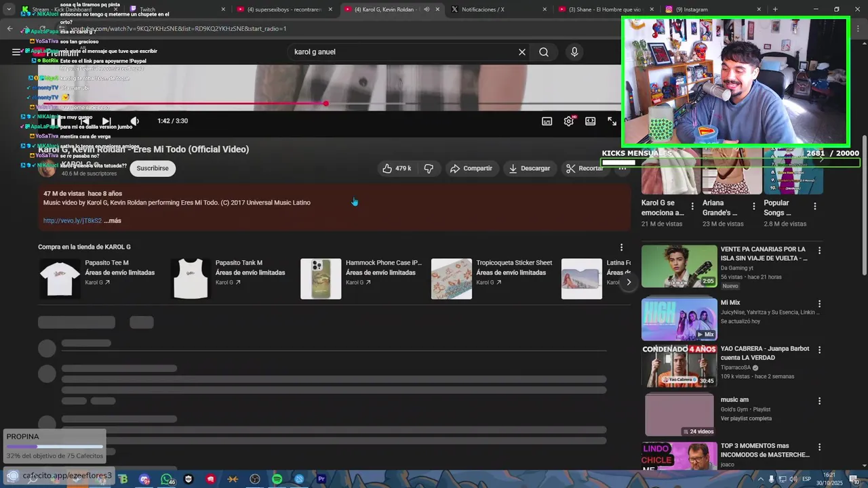Open Spotify from the taskbar
The width and height of the screenshot is (868, 488).
(x=277, y=479)
